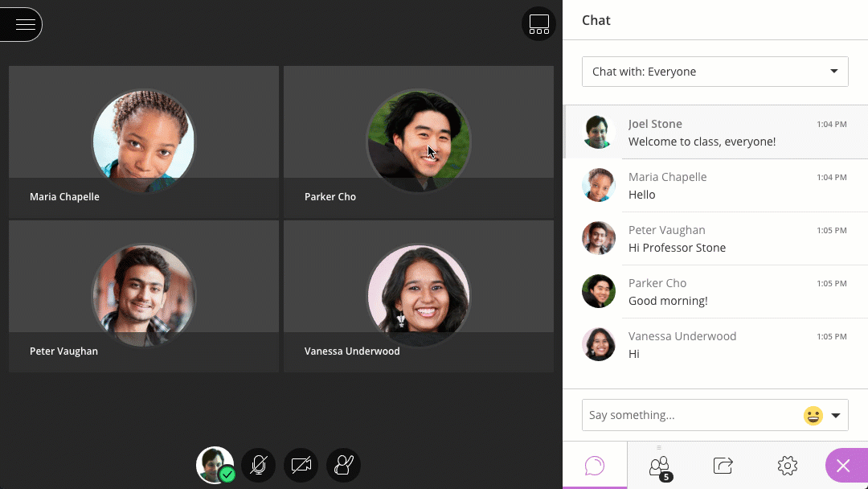Image resolution: width=868 pixels, height=489 pixels.
Task: Click the 'Good morning!' message
Action: click(x=668, y=301)
